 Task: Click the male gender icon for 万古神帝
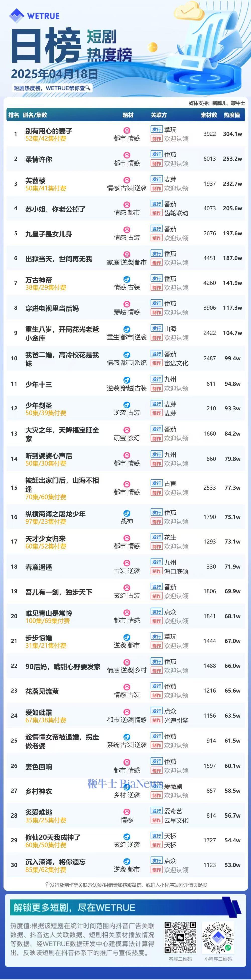pyautogui.click(x=127, y=279)
